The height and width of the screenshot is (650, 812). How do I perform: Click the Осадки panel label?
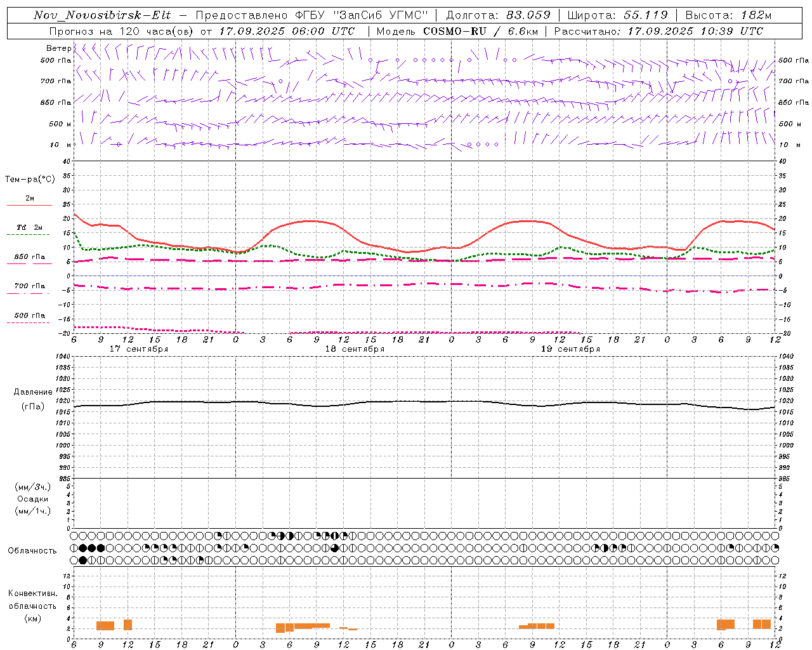pyautogui.click(x=33, y=499)
